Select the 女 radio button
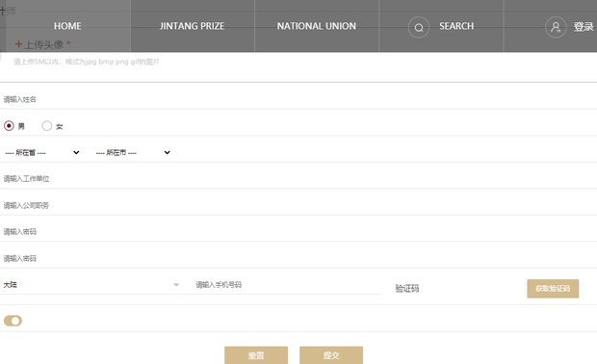 (x=47, y=125)
